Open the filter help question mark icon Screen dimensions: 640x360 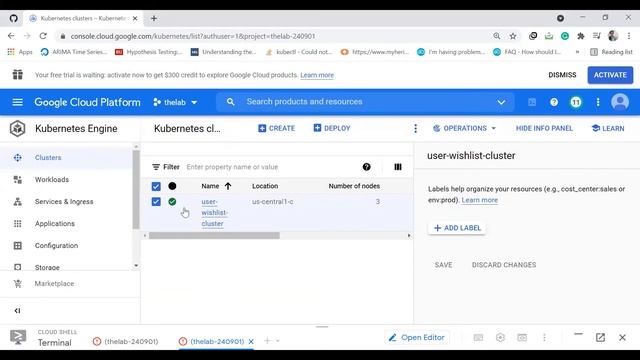(367, 167)
